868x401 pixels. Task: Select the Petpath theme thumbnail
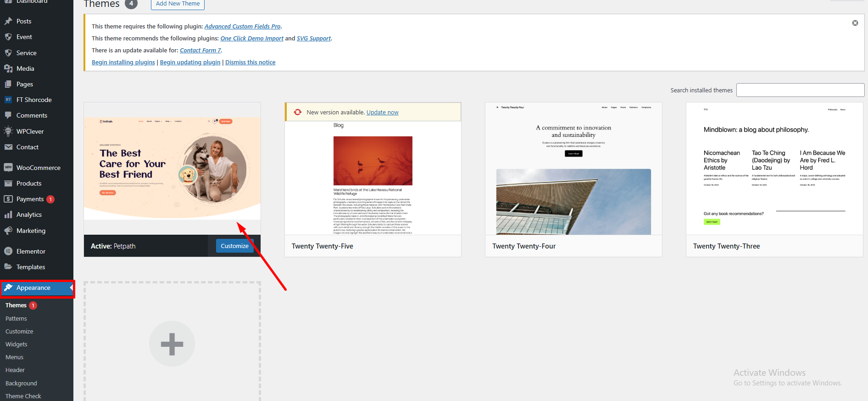tap(172, 169)
